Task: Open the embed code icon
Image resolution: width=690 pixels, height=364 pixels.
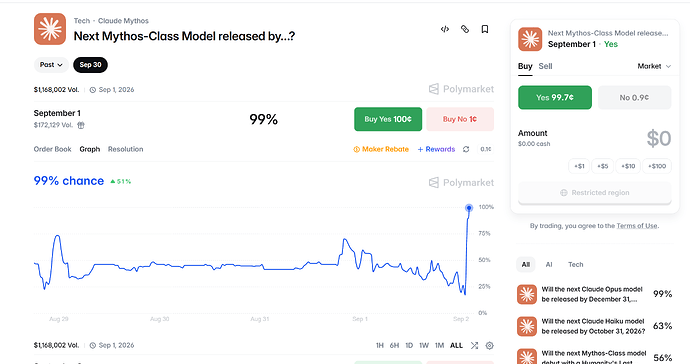Action: pos(444,29)
